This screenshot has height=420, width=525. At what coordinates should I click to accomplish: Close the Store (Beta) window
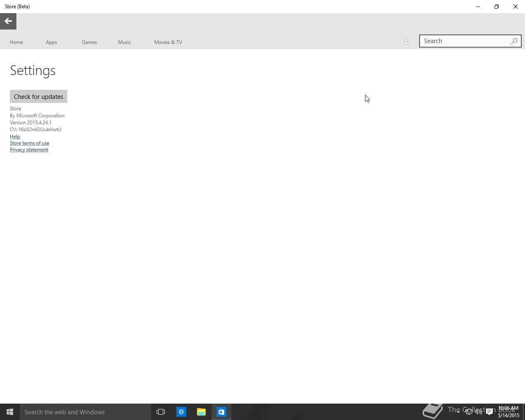(x=516, y=7)
